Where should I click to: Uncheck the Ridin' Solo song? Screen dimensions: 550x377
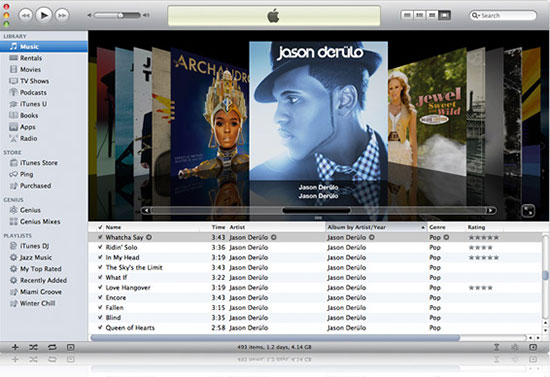[x=100, y=247]
